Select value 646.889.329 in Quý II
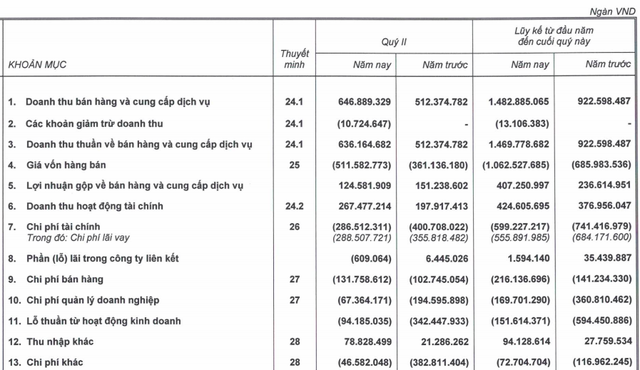Screen dimensions: 640x370 [x=364, y=102]
